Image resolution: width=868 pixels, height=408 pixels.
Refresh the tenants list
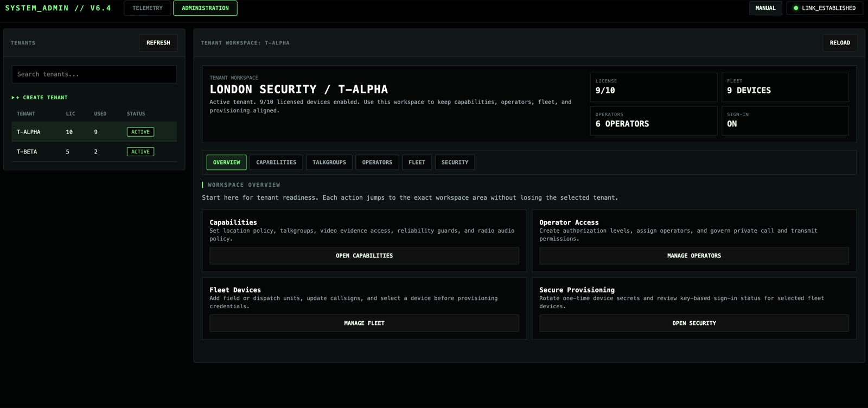coord(158,43)
